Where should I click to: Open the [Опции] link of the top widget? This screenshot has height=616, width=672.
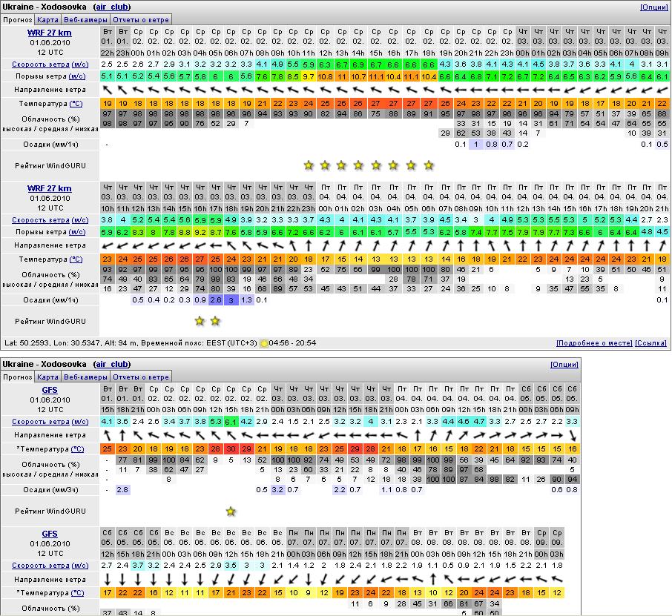click(x=653, y=7)
